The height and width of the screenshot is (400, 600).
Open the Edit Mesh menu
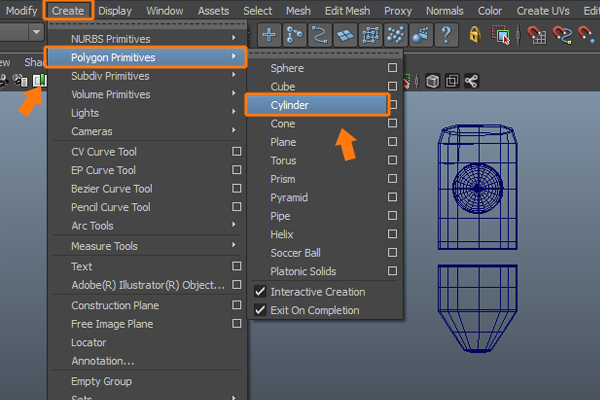pos(349,10)
